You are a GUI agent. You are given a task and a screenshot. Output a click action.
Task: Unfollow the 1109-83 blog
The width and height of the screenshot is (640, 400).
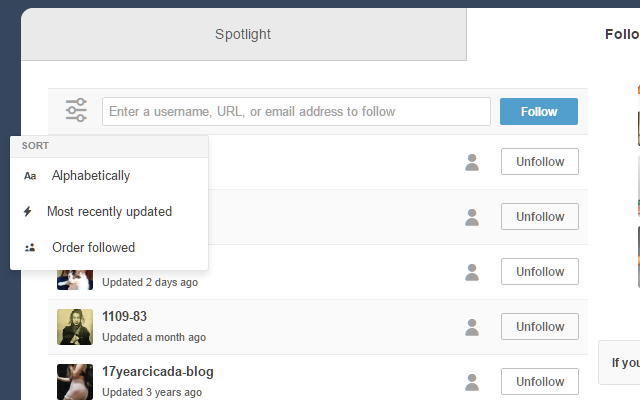point(540,327)
